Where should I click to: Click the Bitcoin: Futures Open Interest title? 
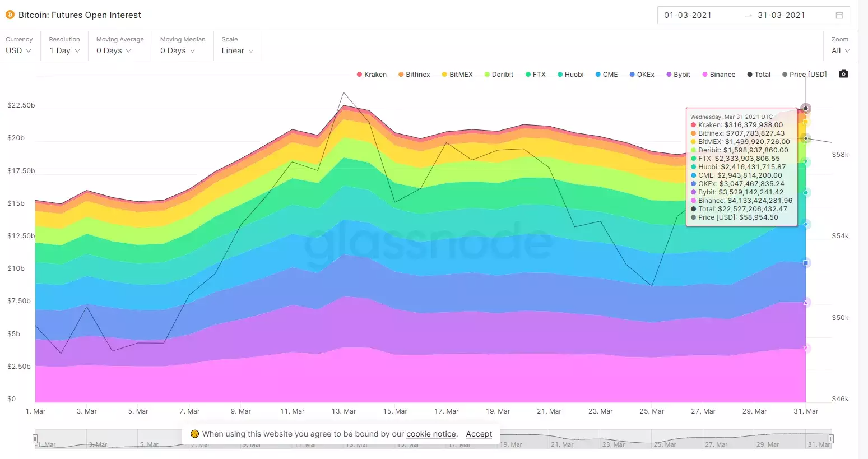(x=80, y=15)
